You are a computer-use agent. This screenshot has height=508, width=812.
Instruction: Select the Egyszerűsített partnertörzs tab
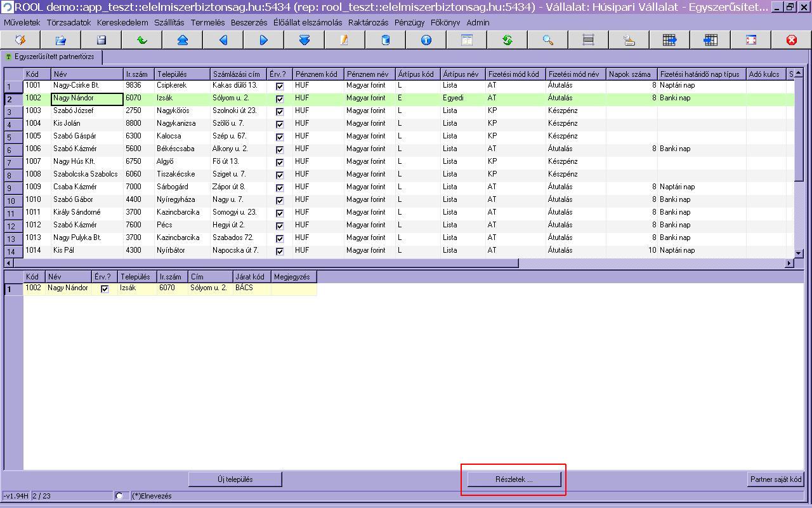tap(51, 57)
